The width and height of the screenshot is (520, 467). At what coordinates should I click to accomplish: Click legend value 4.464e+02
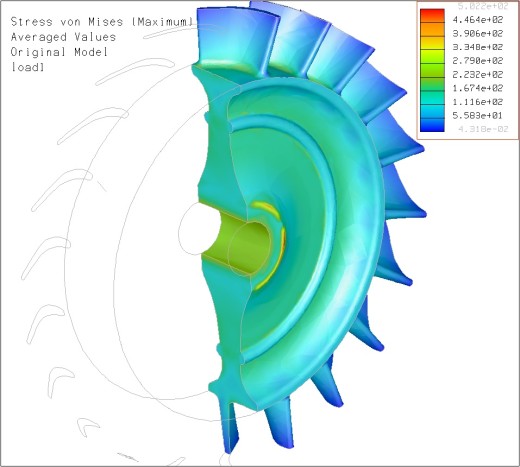tap(477, 20)
